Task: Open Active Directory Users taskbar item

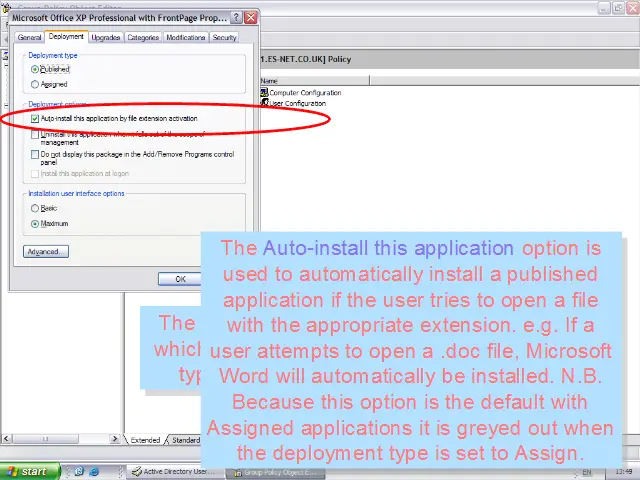Action: click(170, 471)
